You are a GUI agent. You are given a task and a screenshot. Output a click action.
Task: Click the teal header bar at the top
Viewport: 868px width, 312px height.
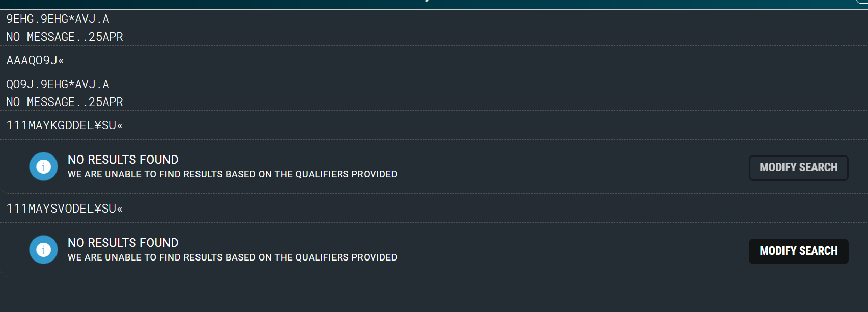(x=305, y=4)
